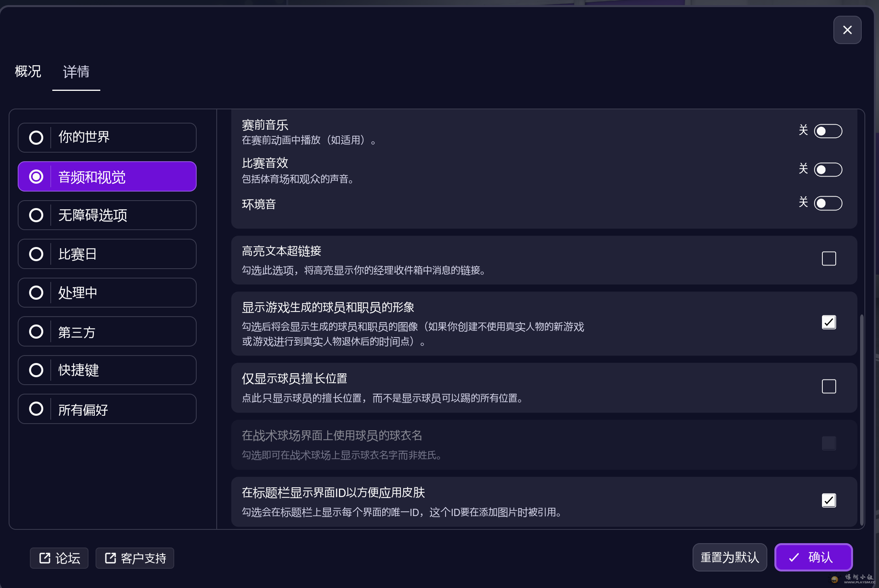The image size is (879, 588).
Task: Tick the 仅显示球员擅长位置 checkbox
Action: click(x=829, y=387)
